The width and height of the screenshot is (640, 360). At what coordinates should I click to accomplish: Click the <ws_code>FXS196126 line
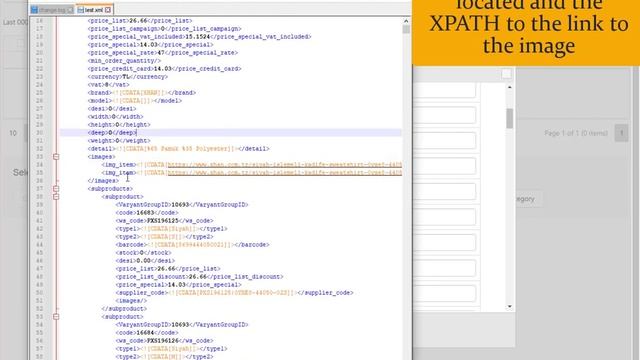164,341
